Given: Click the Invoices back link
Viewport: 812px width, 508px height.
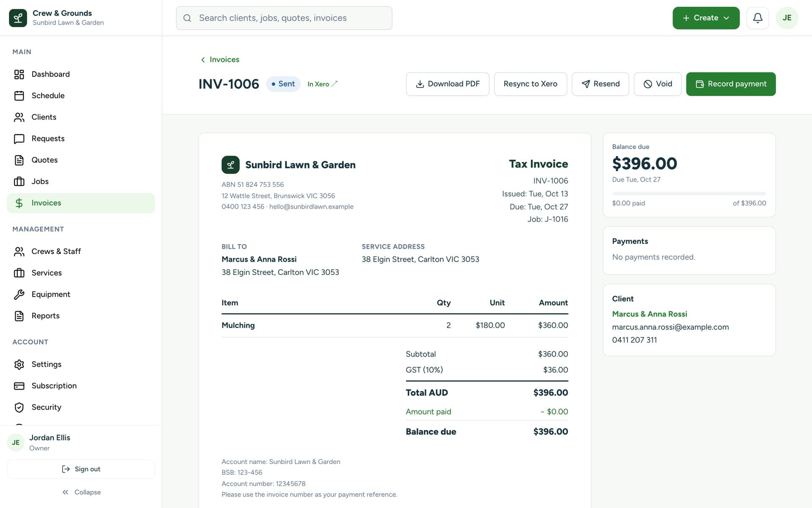Looking at the screenshot, I should (x=220, y=60).
